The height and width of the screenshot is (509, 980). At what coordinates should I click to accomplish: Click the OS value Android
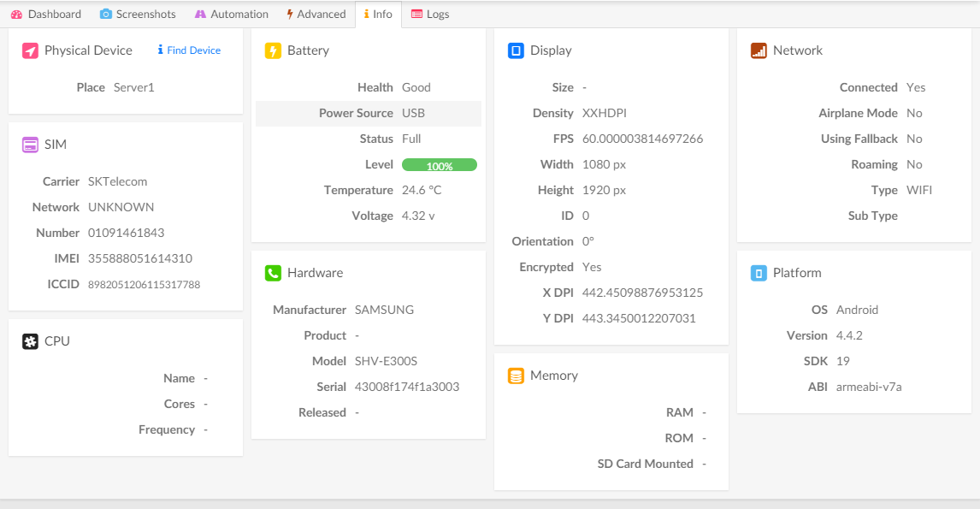(x=857, y=311)
